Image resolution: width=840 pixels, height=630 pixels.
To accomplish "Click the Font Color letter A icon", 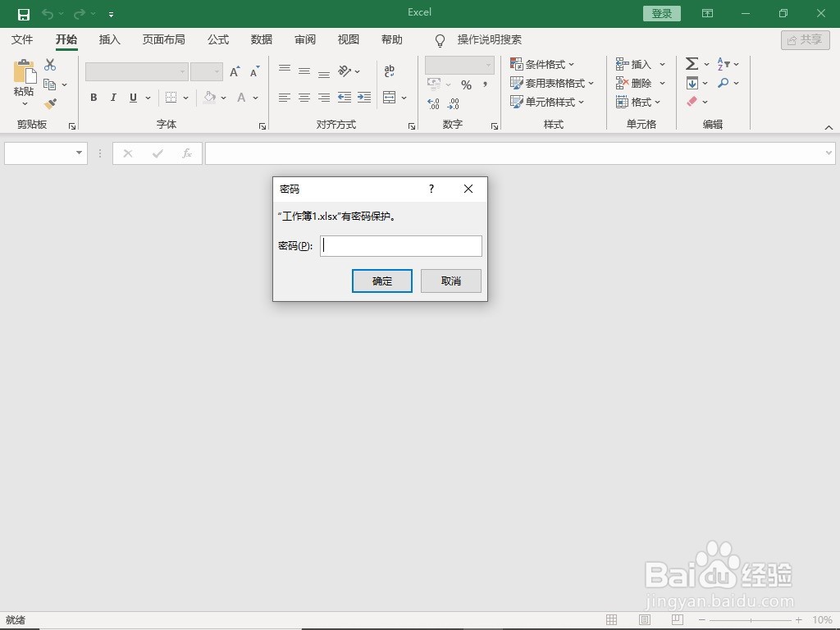I will coord(241,98).
